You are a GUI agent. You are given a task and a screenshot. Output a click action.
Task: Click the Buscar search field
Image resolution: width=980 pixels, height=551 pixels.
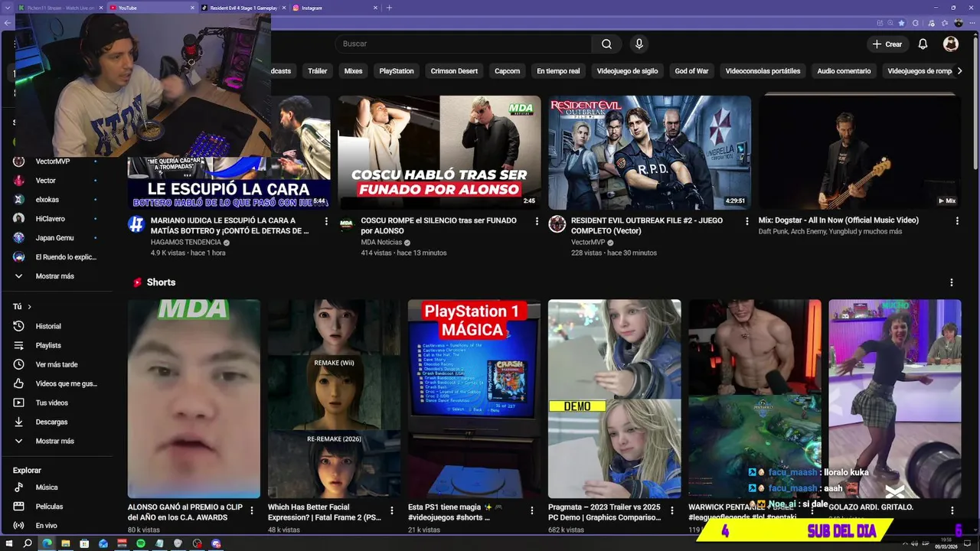(462, 44)
